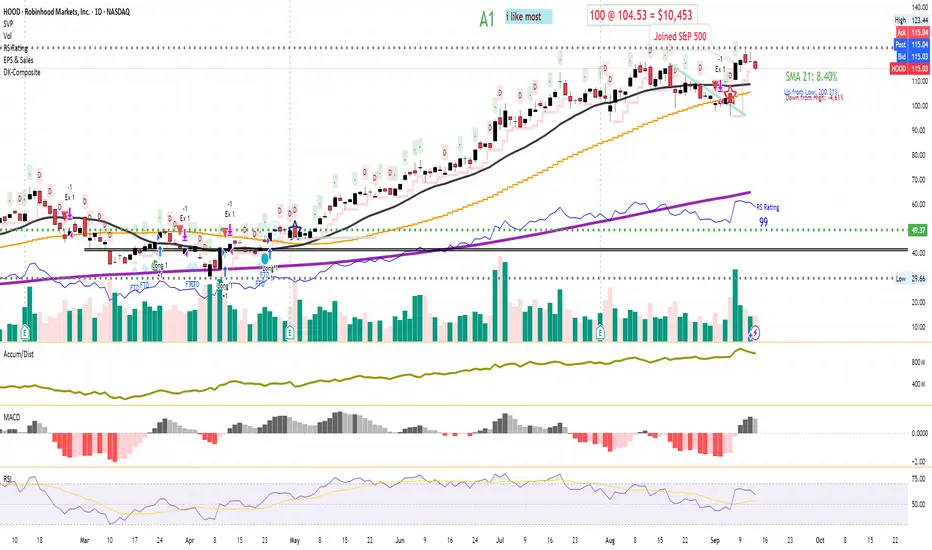Image resolution: width=932 pixels, height=550 pixels.
Task: Click the 'A1' green text annotation
Action: pos(487,20)
